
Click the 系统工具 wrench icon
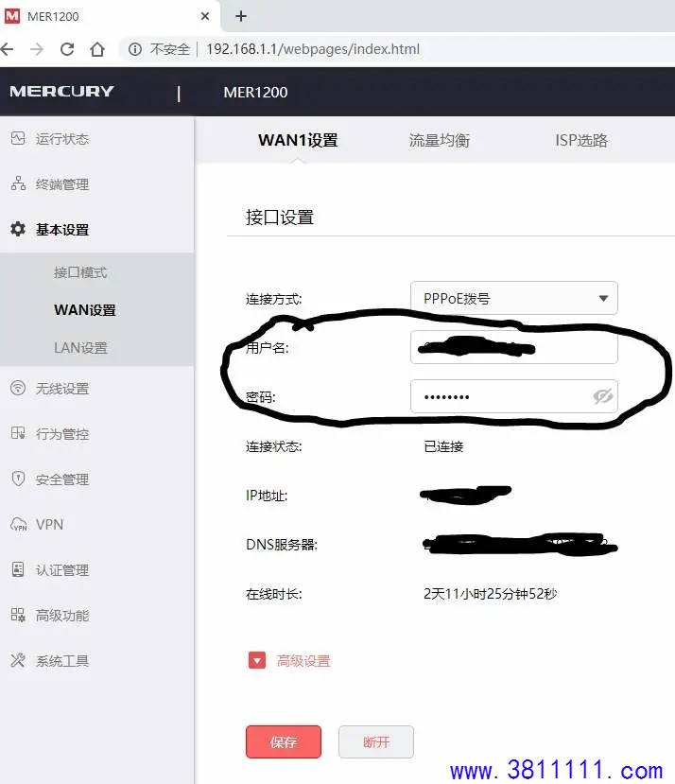coord(18,660)
